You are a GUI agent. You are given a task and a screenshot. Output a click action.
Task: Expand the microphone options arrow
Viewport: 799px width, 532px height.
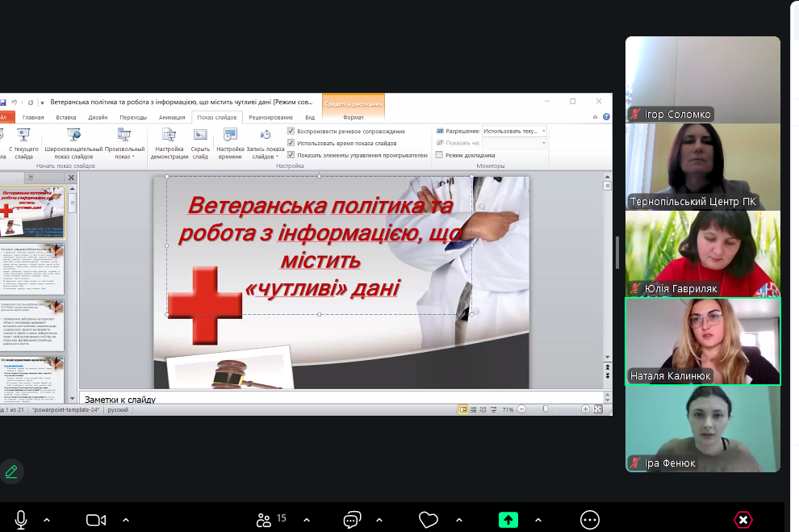[x=46, y=520]
